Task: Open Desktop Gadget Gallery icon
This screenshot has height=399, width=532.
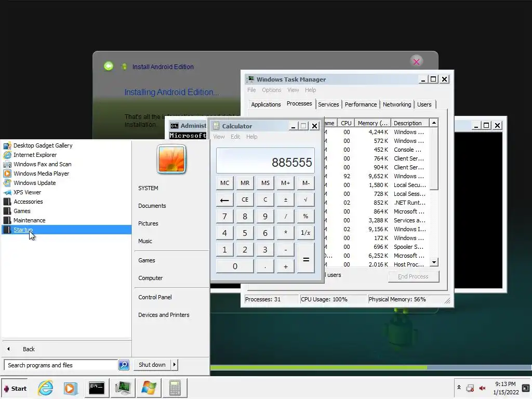Action: tap(7, 145)
